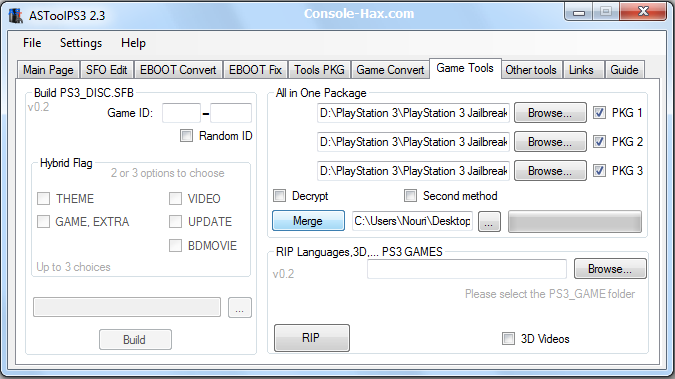The width and height of the screenshot is (675, 379).
Task: Click the RIP game folder path field
Action: coord(467,269)
